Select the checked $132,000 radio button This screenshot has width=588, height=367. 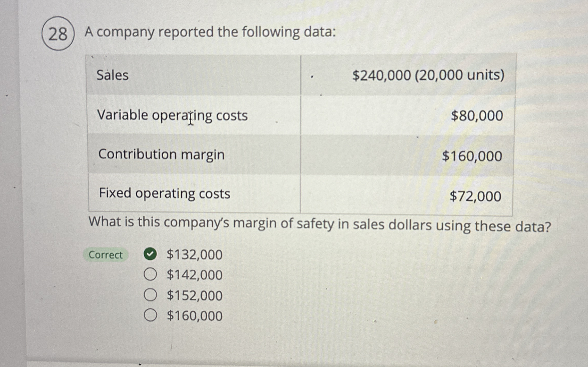[x=150, y=254]
